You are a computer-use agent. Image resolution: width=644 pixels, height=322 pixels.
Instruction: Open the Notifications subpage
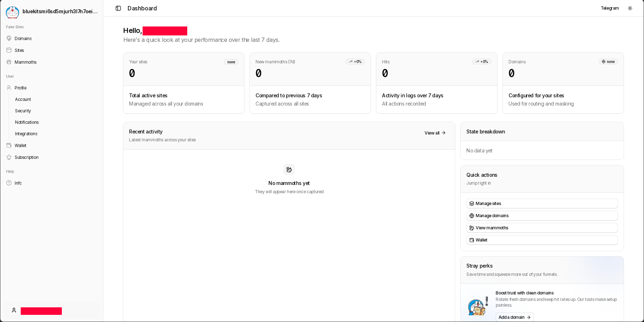click(27, 122)
